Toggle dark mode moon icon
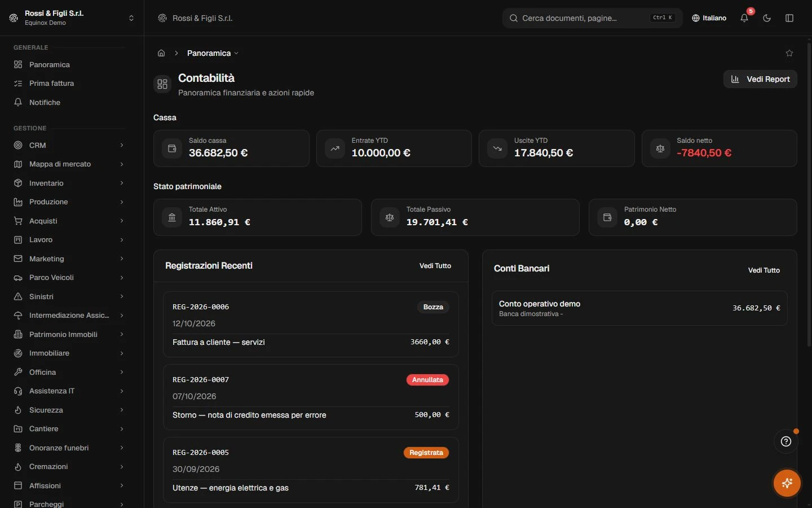Image resolution: width=812 pixels, height=508 pixels. [767, 18]
